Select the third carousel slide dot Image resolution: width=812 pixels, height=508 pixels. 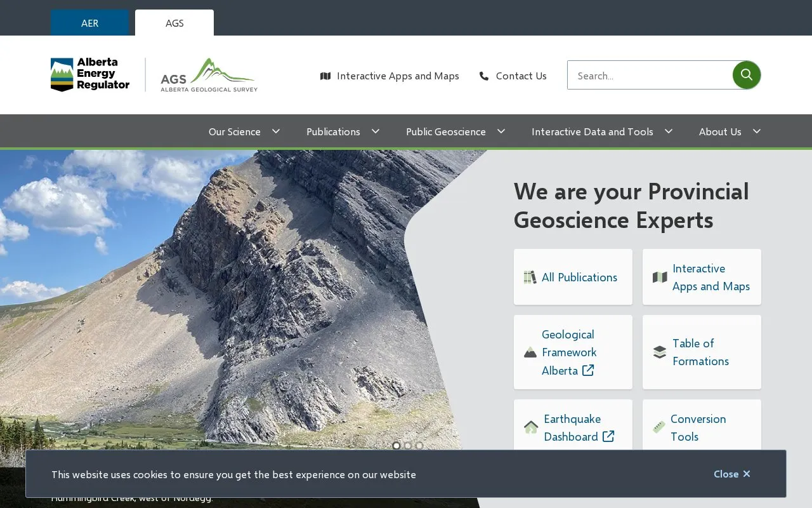[419, 446]
